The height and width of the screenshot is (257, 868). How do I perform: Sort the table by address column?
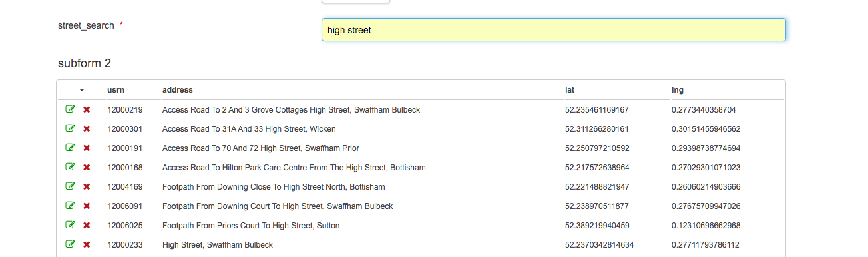click(178, 90)
